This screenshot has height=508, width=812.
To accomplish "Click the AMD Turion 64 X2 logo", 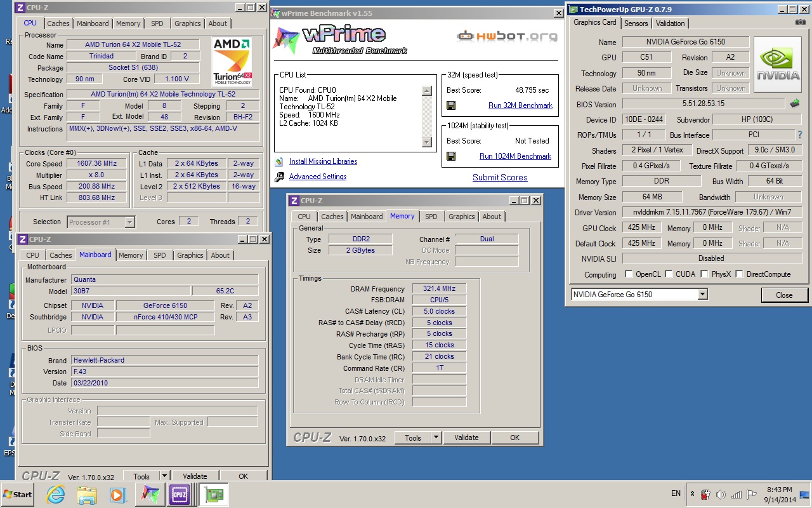I will 232,62.
